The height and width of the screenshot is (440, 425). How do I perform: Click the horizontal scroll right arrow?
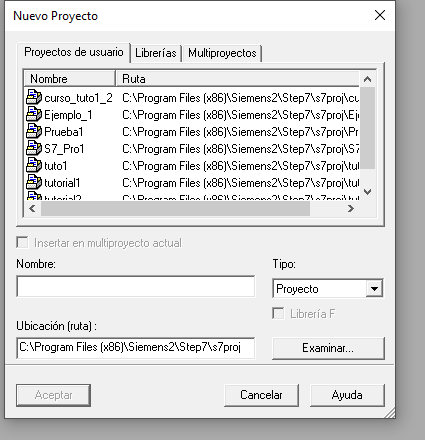351,209
